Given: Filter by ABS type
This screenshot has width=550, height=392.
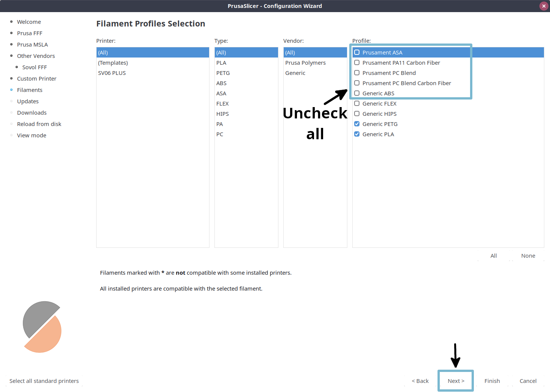Looking at the screenshot, I should click(246, 83).
